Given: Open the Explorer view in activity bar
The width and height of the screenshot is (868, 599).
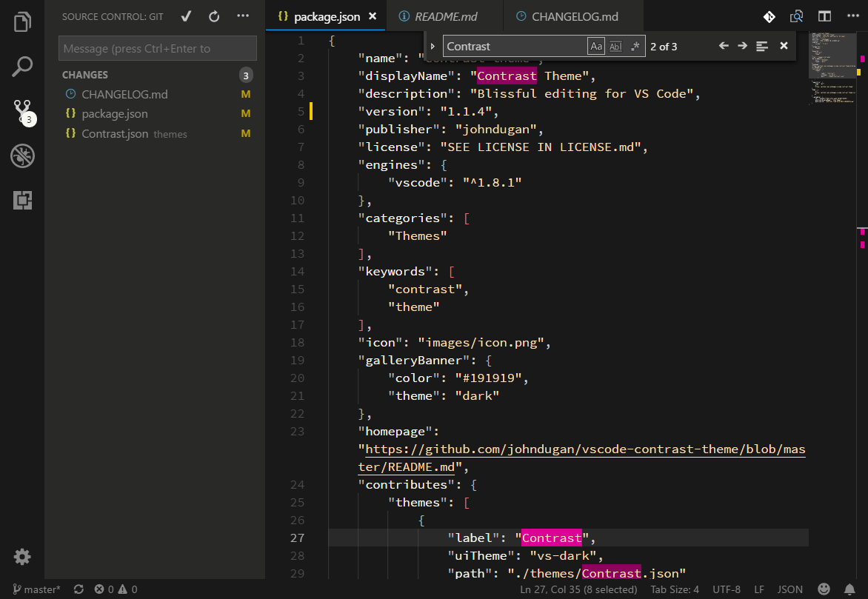Looking at the screenshot, I should tap(22, 22).
